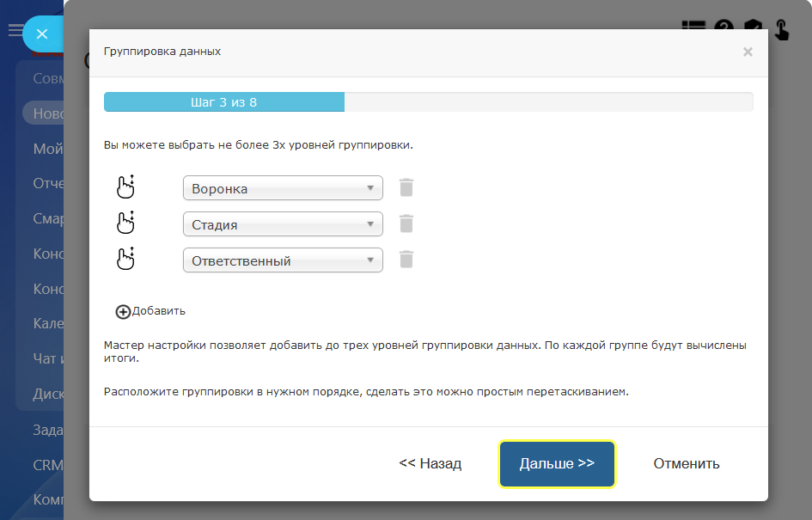The height and width of the screenshot is (520, 812).
Task: Delete the Стадия grouping level
Action: (406, 223)
